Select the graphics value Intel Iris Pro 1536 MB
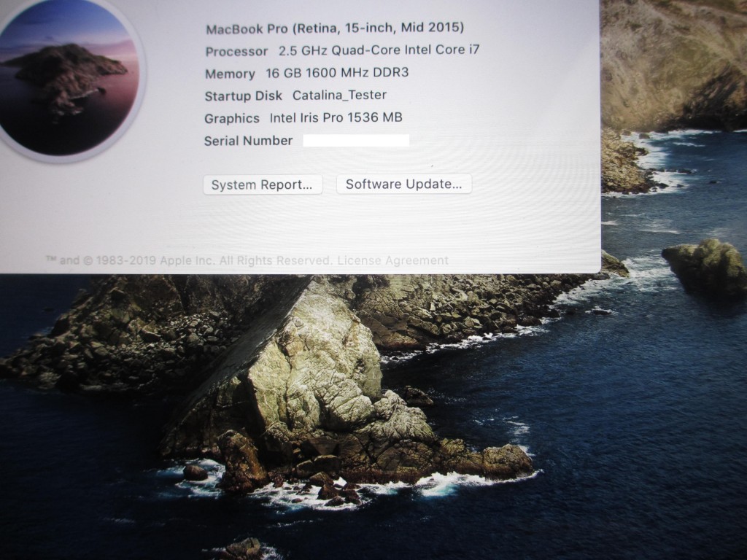The width and height of the screenshot is (747, 560). pos(336,117)
